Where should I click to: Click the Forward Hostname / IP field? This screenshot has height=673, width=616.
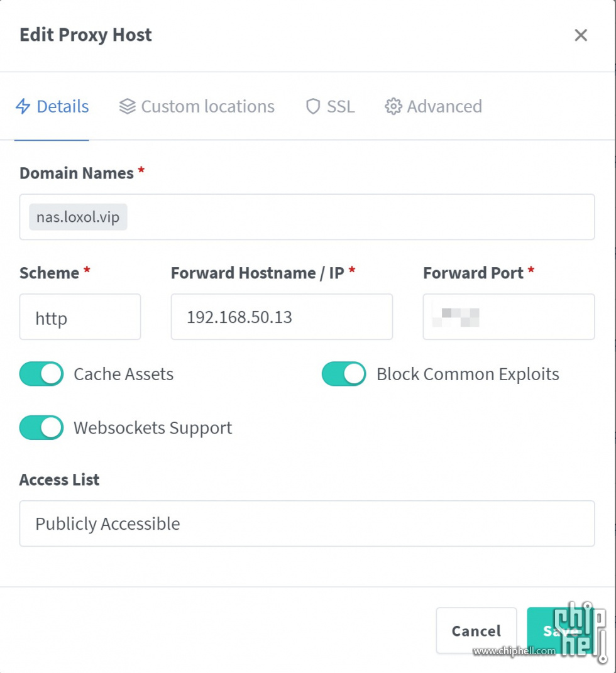(282, 317)
